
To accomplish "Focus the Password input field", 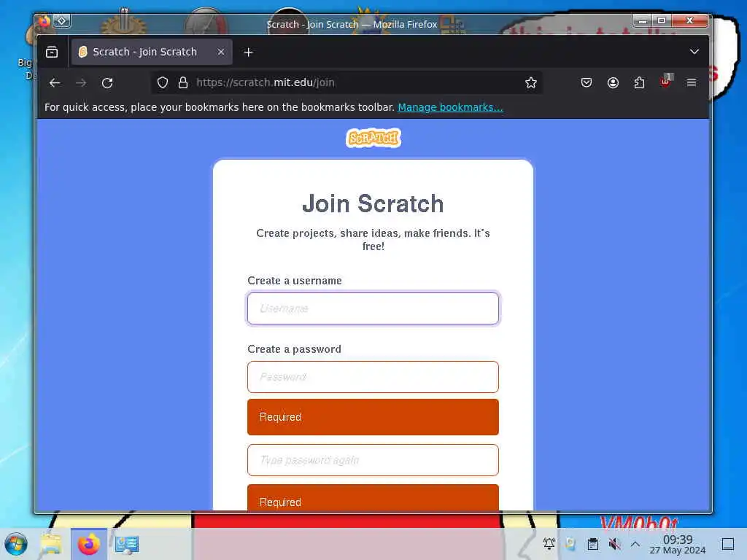I will click(x=373, y=377).
